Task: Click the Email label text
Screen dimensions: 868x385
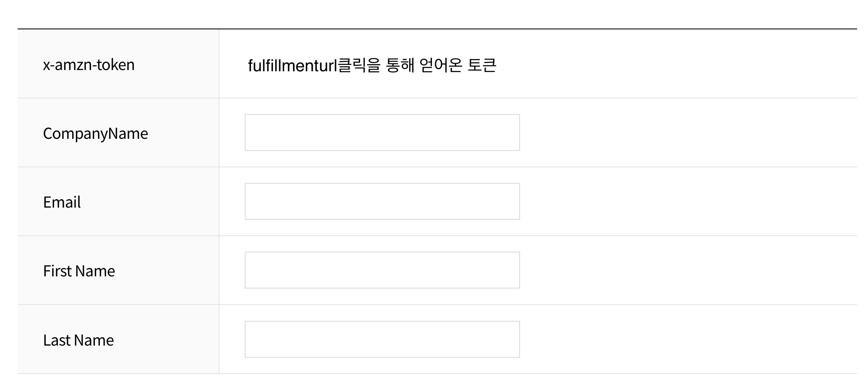Action: 62,202
